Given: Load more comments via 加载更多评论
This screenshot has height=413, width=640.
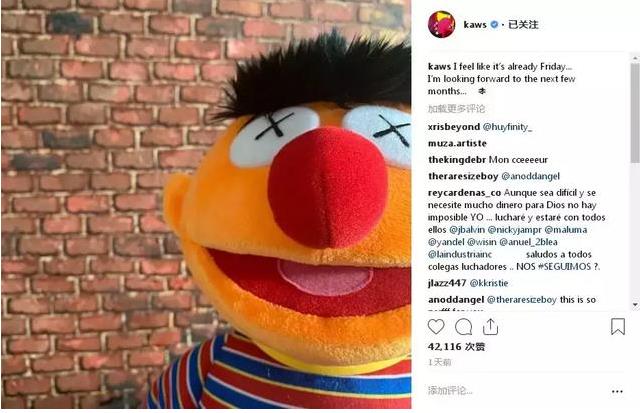Looking at the screenshot, I should click(456, 109).
